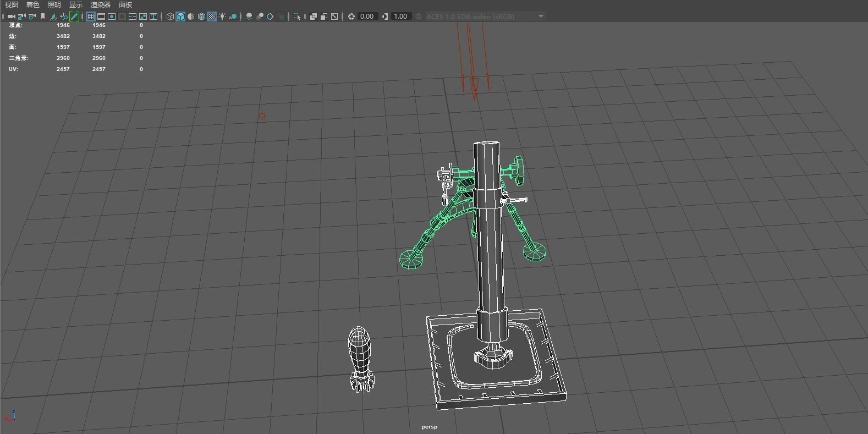The height and width of the screenshot is (434, 868).
Task: Click the X-Ray Joints icon
Action: (334, 17)
